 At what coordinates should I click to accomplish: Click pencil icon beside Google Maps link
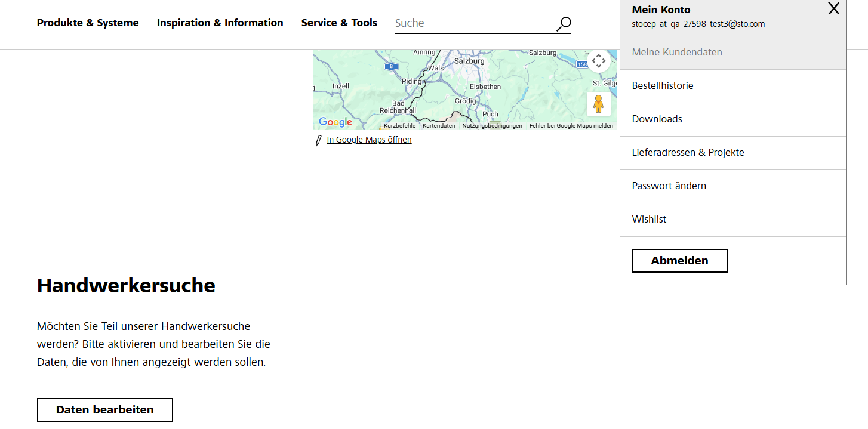coord(319,141)
